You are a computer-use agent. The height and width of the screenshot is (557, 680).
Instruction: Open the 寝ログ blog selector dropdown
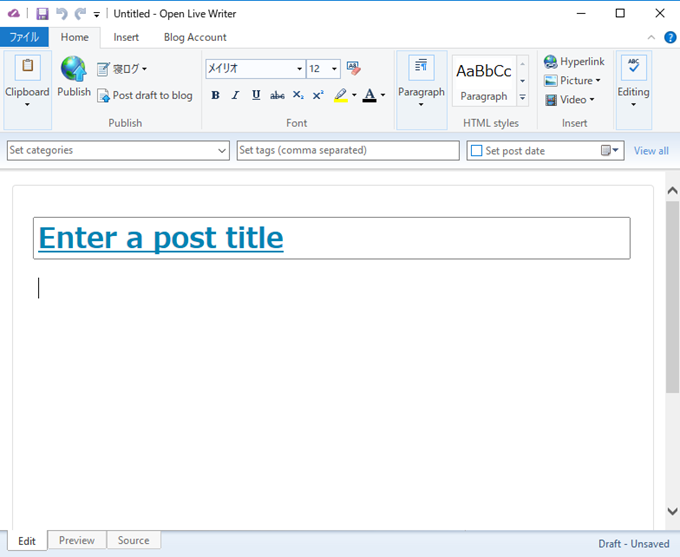click(x=122, y=69)
